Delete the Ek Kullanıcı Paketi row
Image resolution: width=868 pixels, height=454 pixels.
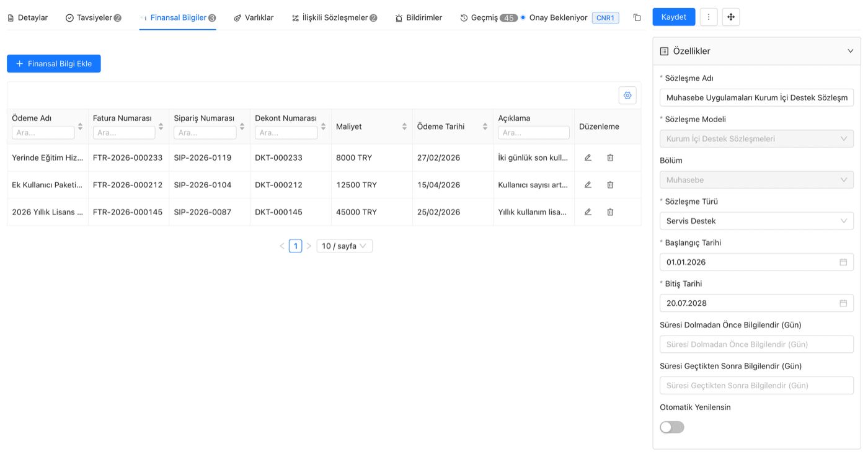point(610,185)
